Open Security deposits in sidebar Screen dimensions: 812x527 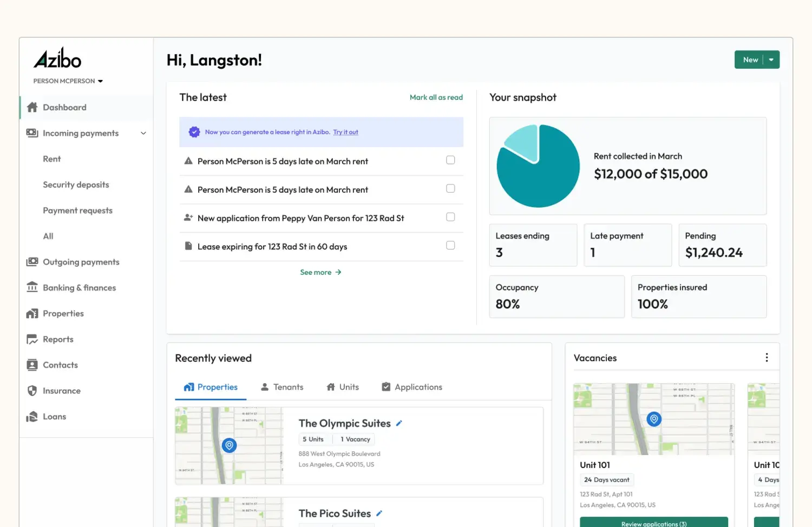[76, 185]
